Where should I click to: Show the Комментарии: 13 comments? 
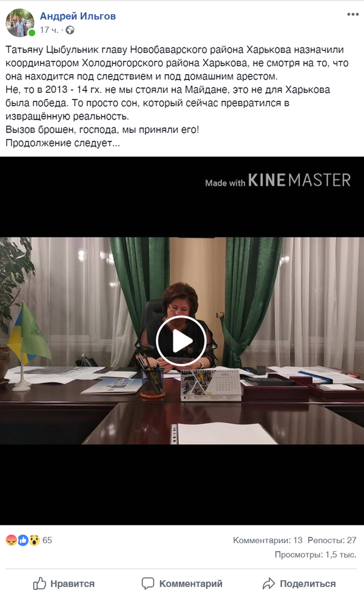268,540
